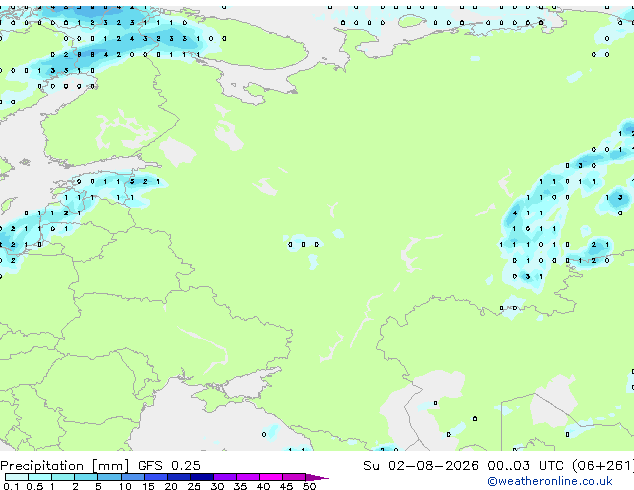Click the '10' legend scale label

(x=125, y=486)
